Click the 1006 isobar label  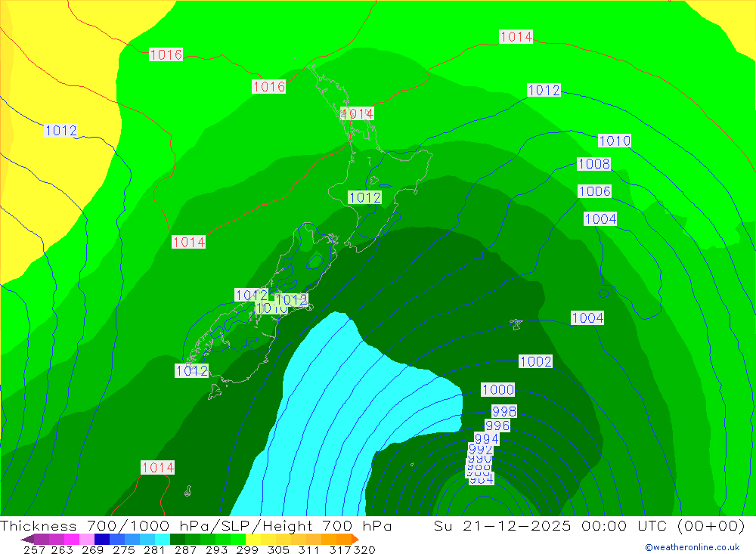point(594,191)
